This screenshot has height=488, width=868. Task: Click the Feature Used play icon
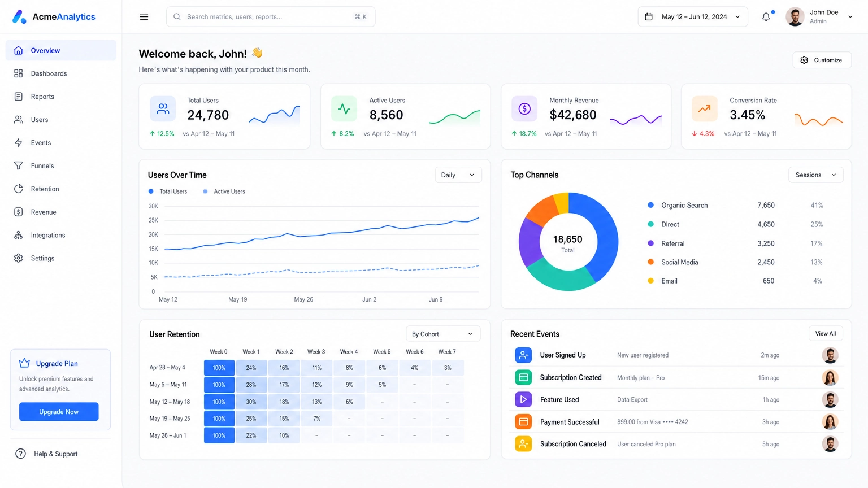point(523,399)
